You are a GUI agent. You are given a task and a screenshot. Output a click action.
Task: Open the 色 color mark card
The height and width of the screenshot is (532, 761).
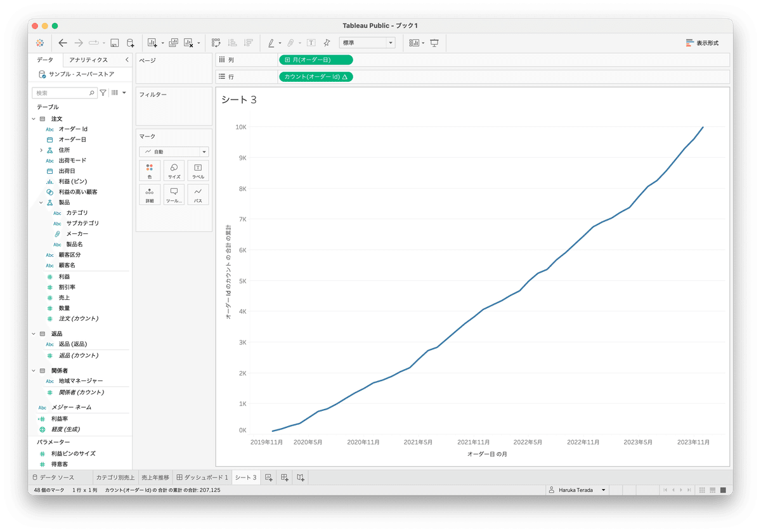[150, 171]
